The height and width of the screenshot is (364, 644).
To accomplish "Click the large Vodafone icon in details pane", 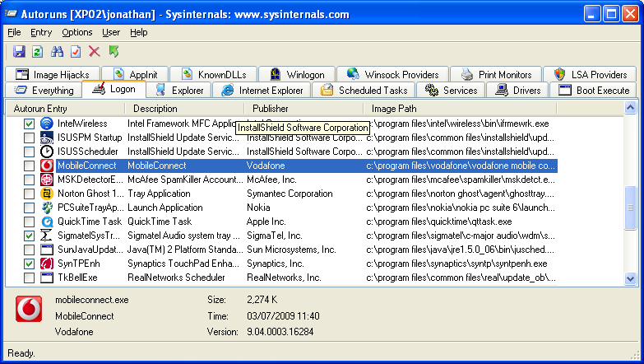I will pos(29,309).
